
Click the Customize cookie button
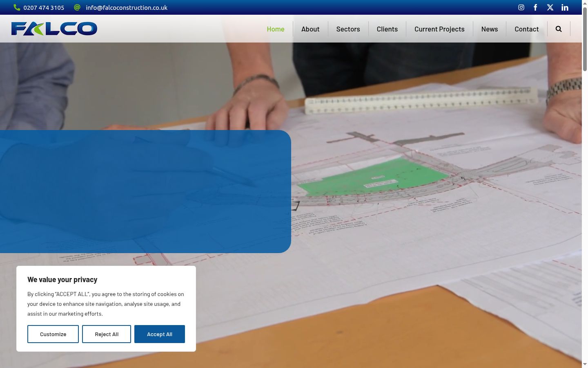click(x=53, y=334)
